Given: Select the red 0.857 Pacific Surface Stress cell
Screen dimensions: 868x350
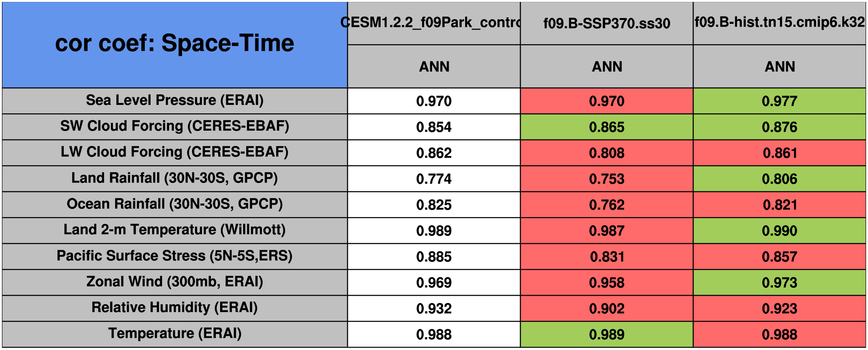Looking at the screenshot, I should pos(780,257).
